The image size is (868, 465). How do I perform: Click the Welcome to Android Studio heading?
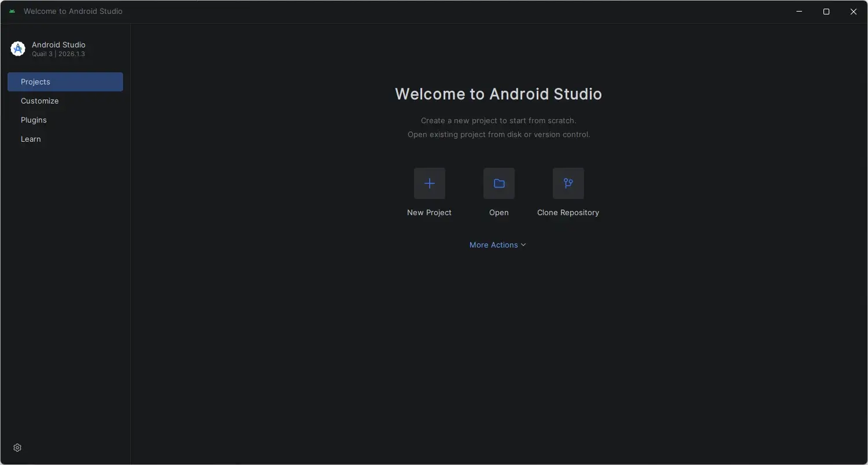point(498,94)
